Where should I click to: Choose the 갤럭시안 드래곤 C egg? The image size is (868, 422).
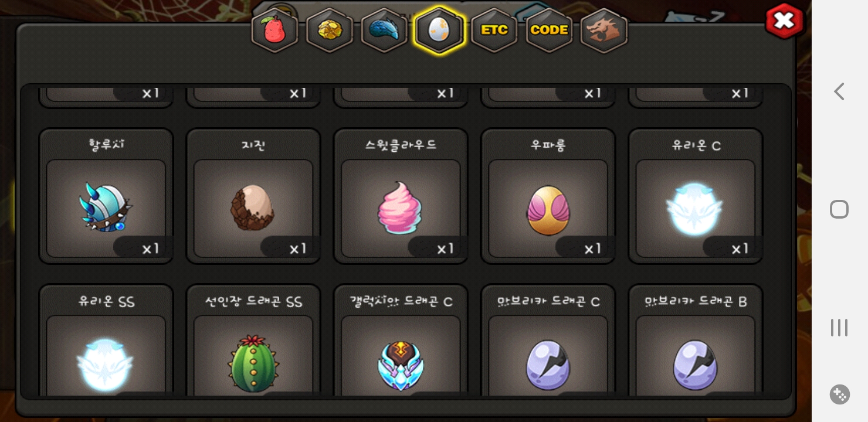pyautogui.click(x=401, y=340)
